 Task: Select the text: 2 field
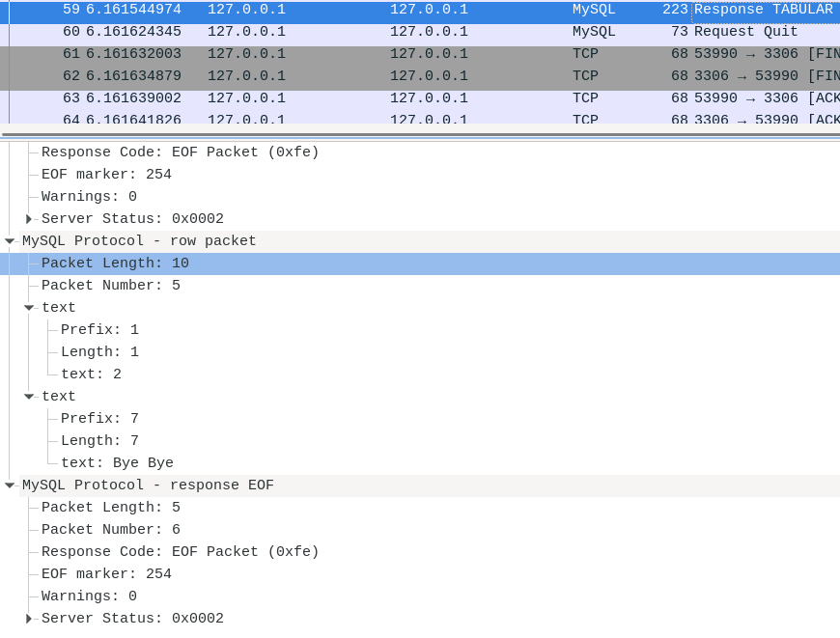91,374
